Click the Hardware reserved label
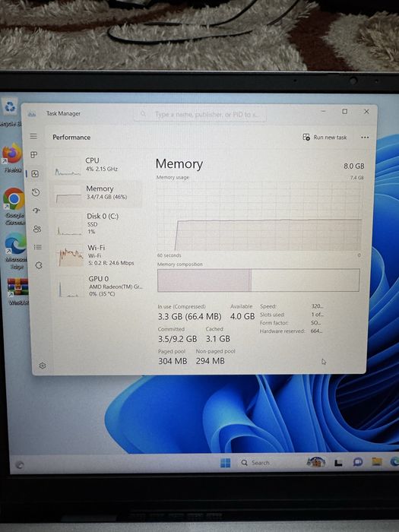This screenshot has width=399, height=532. [282, 331]
